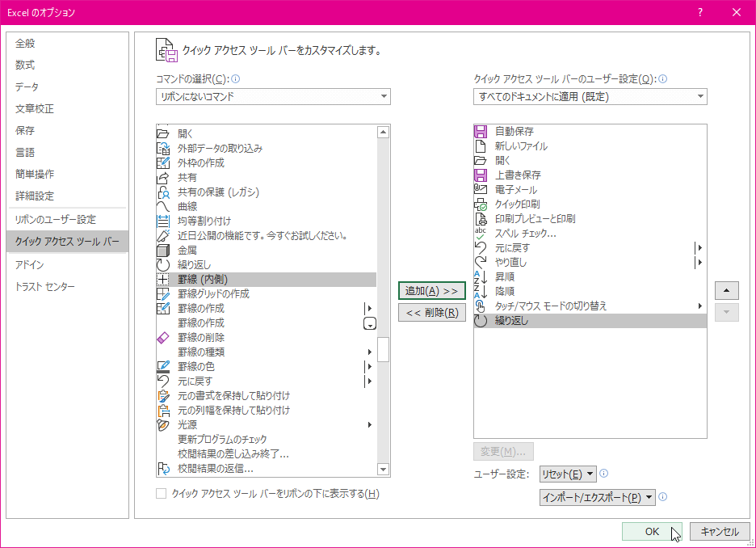The height and width of the screenshot is (548, 756).
Task: Select スペル チェック abc icon
Action: [x=481, y=234]
